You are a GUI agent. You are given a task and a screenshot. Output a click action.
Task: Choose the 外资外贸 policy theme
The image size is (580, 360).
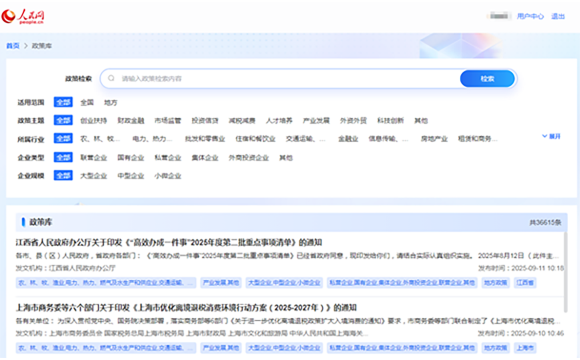[353, 121]
